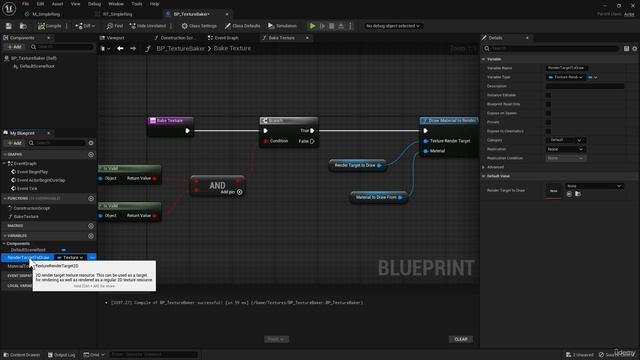Screen dimensions: 640x360
Task: Add new graph with GRAPHS plus icon
Action: click(91, 154)
